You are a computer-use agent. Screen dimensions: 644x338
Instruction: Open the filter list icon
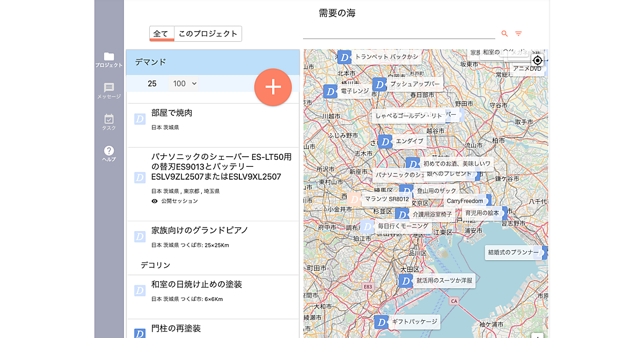pyautogui.click(x=518, y=33)
